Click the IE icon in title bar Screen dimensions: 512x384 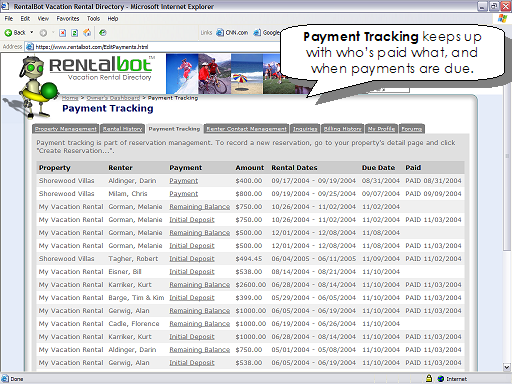[5, 6]
